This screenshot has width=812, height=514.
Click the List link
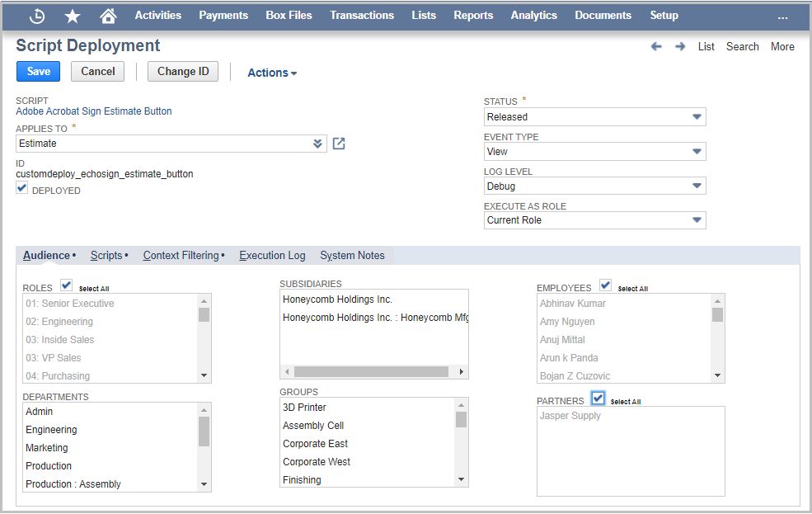pos(706,47)
